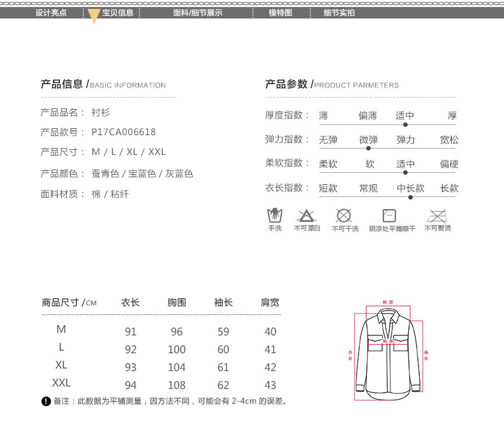Click the 袖长 column header
The image size is (504, 424).
coord(223,302)
